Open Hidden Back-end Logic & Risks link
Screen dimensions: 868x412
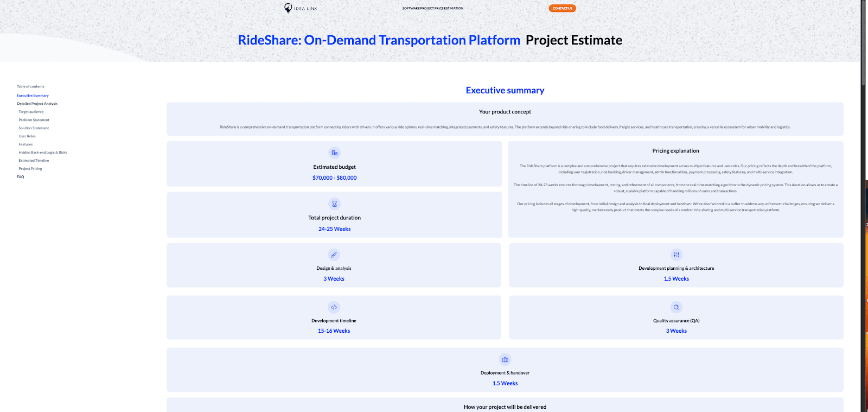point(43,153)
